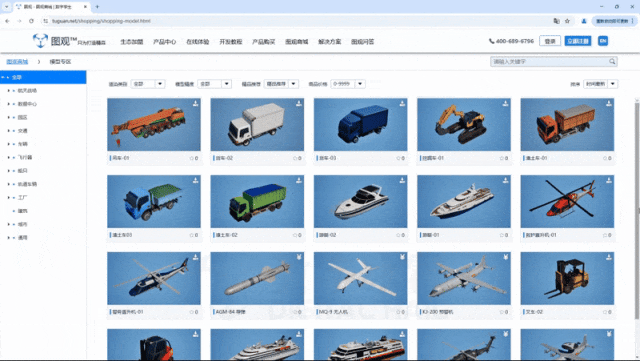
Task: Click download icon on white speedboat card
Action: (x=402, y=180)
